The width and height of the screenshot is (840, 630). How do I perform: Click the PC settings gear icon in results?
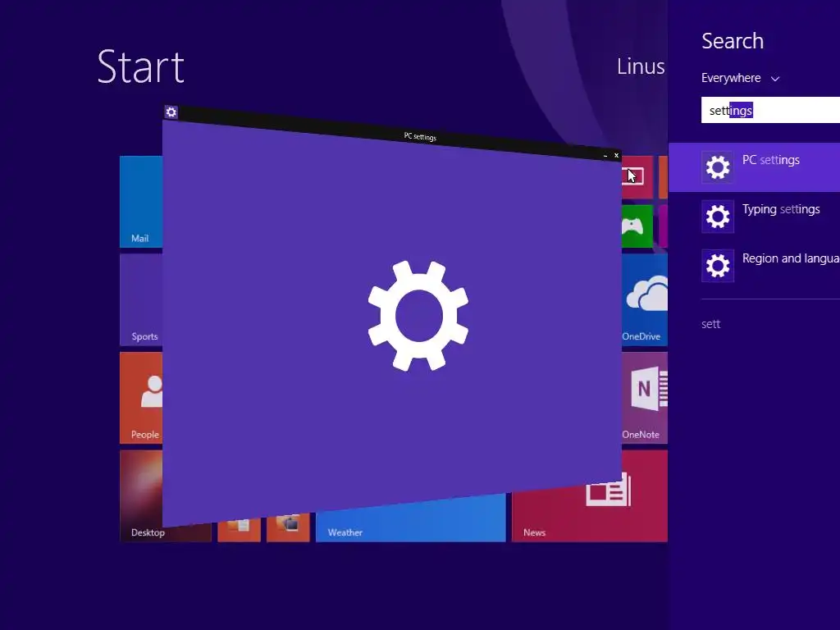pyautogui.click(x=718, y=167)
